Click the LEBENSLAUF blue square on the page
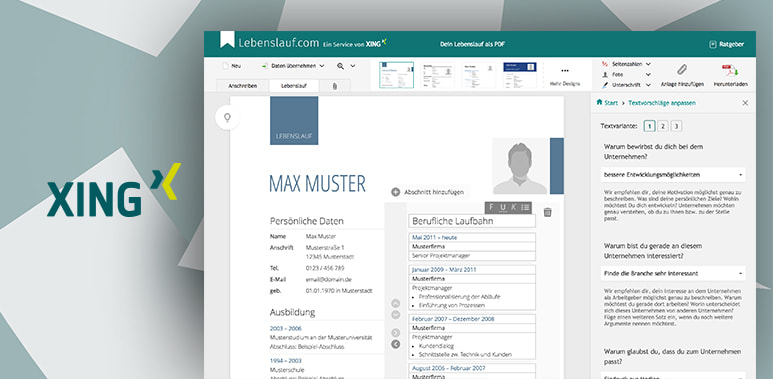This screenshot has height=379, width=773. (x=294, y=121)
